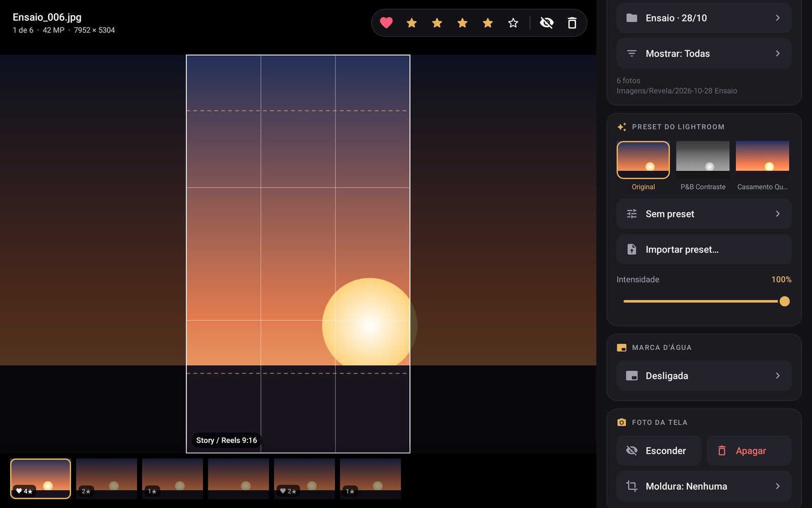Open the Mostrar: Todas filter
The width and height of the screenshot is (812, 508).
[704, 53]
